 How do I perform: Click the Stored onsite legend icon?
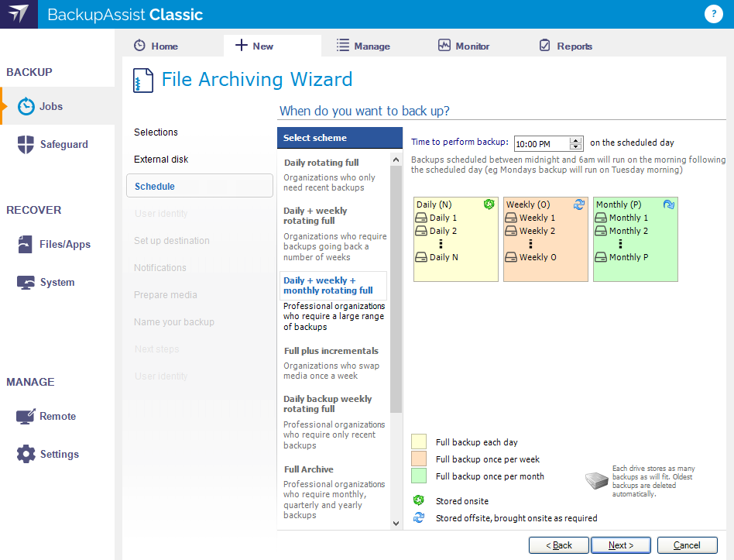click(419, 500)
